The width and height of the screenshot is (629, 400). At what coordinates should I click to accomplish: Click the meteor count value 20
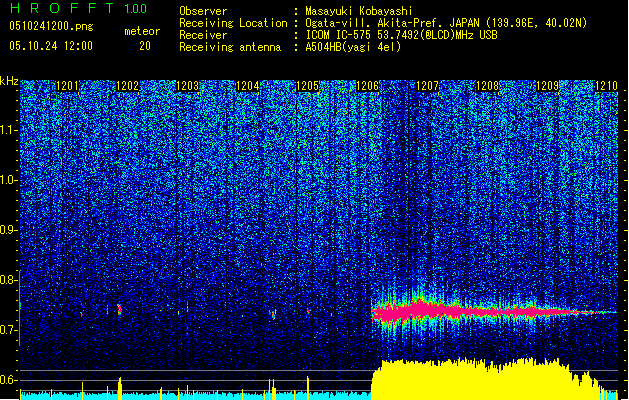[145, 46]
